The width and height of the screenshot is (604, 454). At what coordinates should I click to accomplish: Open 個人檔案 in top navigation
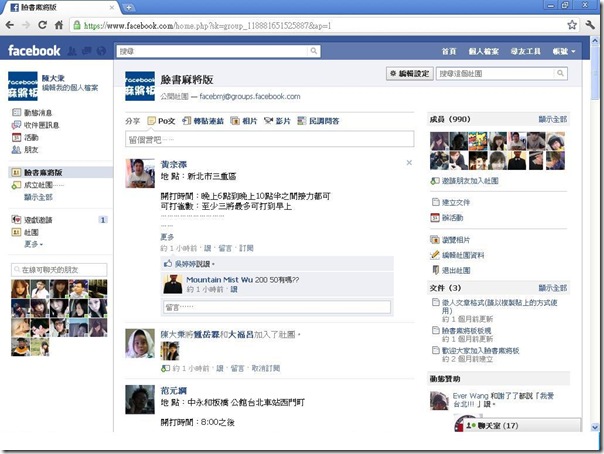(x=483, y=51)
